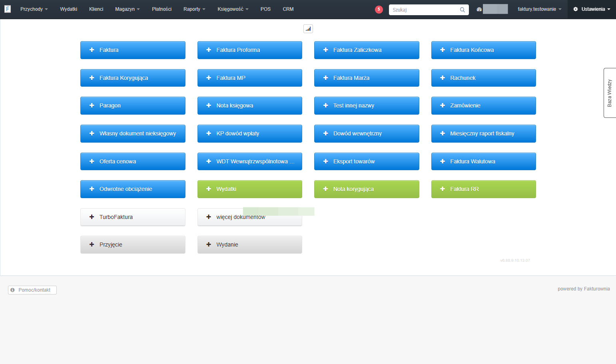Expand the Przychody dropdown menu
Viewport: 616px width, 364px height.
(34, 9)
